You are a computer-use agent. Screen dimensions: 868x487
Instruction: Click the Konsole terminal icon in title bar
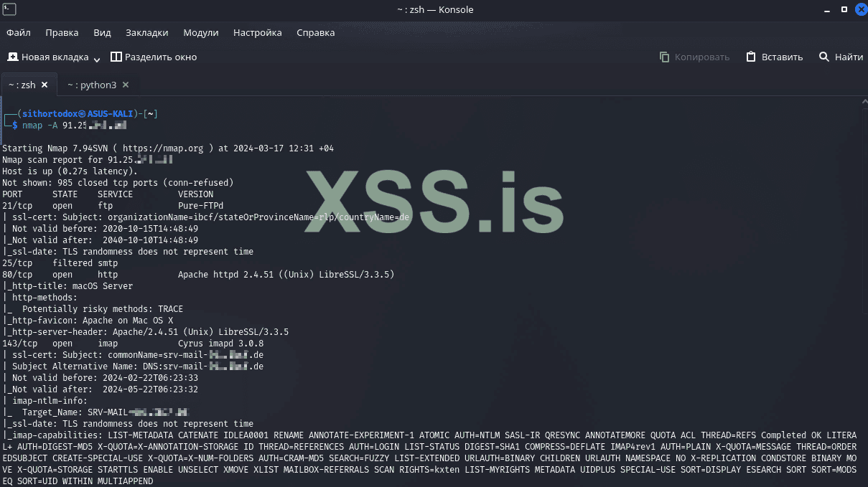(x=10, y=9)
